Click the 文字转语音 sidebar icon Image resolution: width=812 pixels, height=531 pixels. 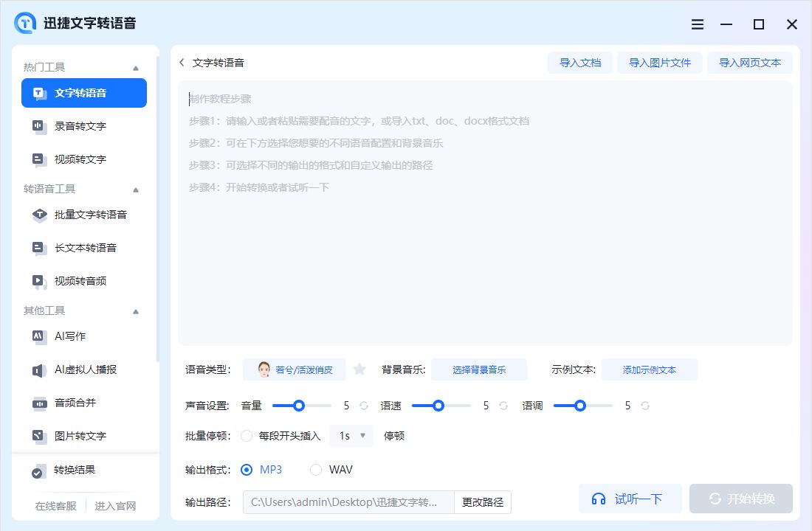39,93
